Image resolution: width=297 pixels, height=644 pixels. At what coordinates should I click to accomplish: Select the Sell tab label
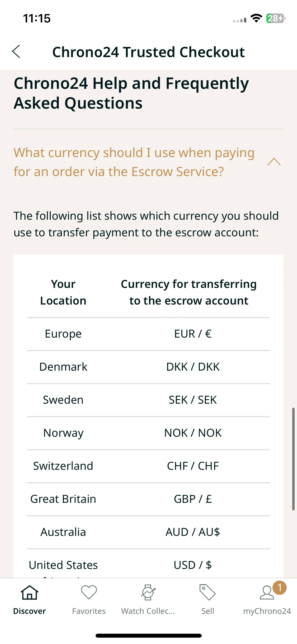pos(208,611)
